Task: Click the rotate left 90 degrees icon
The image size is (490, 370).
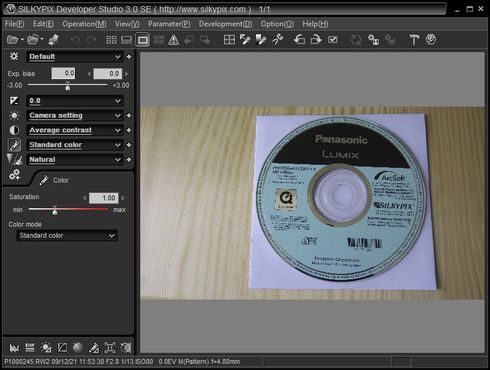Action: pyautogui.click(x=299, y=40)
